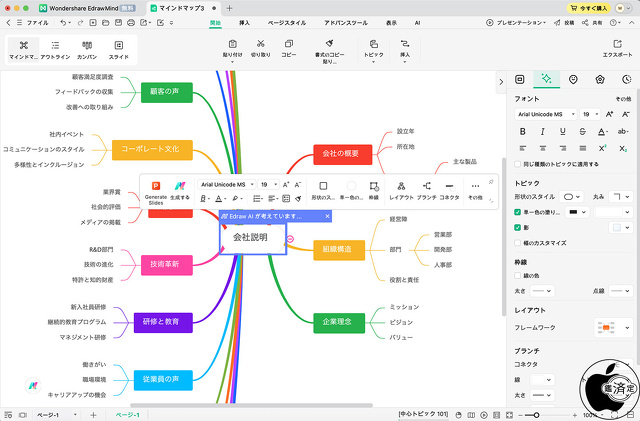640x421 pixels.
Task: Open the カンバン (Kanban) view
Action: tap(86, 50)
